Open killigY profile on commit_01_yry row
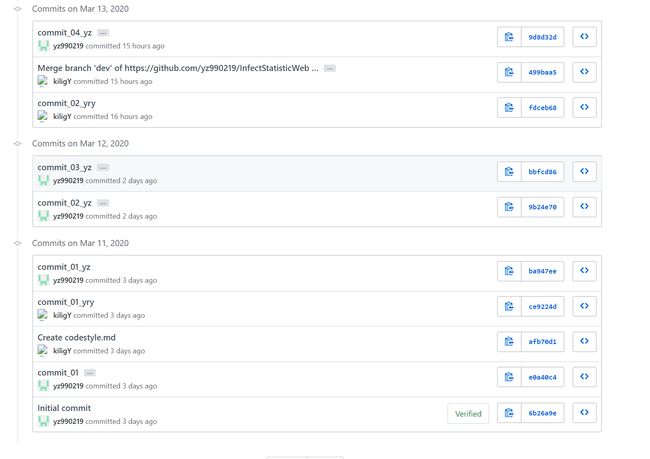 62,316
